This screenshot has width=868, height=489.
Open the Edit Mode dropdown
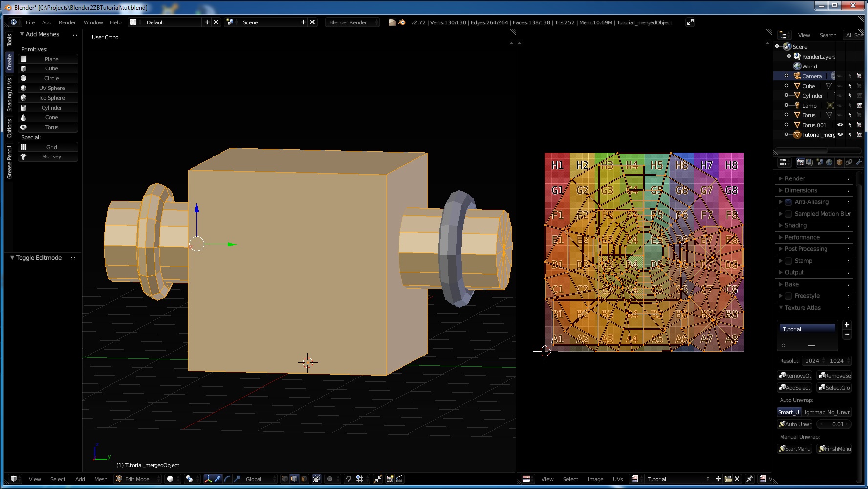point(138,479)
